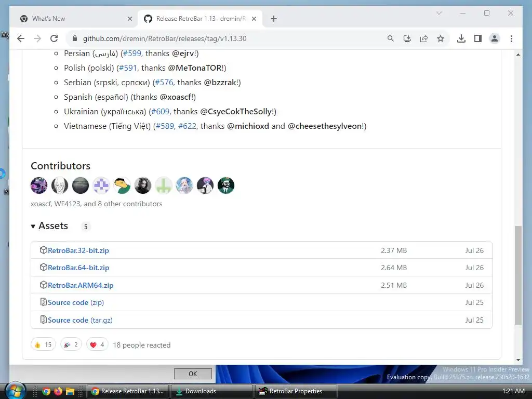Open the Start menu orb
532x399 pixels.
[15, 391]
